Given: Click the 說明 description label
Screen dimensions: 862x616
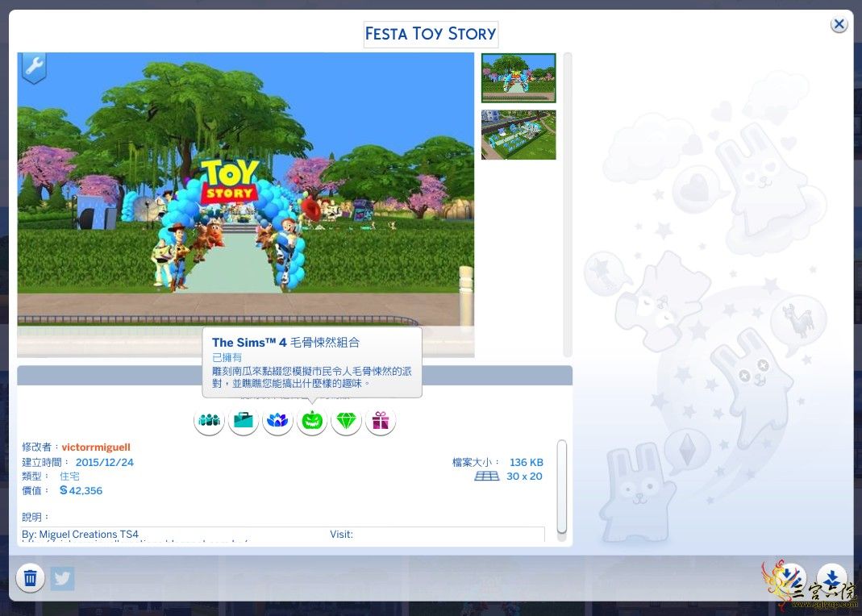Looking at the screenshot, I should point(35,517).
